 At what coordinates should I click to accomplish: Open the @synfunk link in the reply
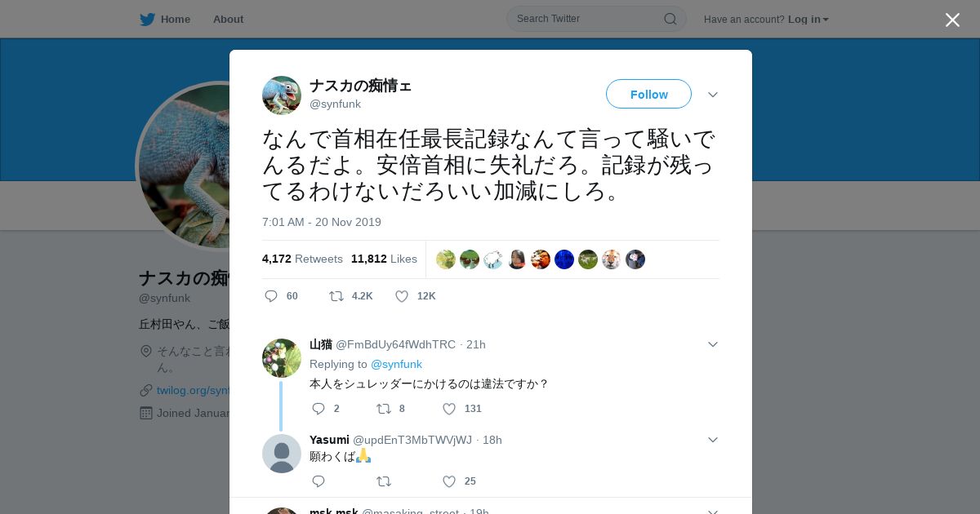click(396, 364)
